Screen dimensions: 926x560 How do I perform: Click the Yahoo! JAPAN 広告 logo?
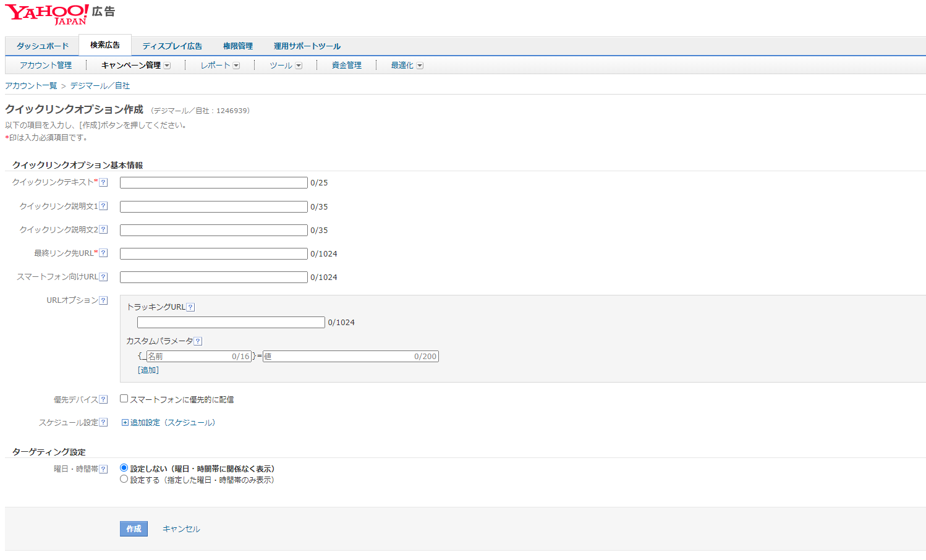click(60, 14)
